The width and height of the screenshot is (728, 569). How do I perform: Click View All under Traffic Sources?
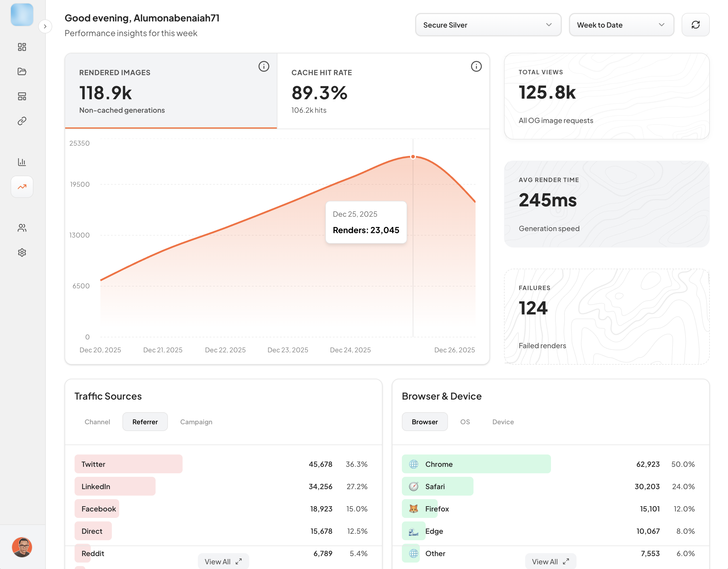223,561
